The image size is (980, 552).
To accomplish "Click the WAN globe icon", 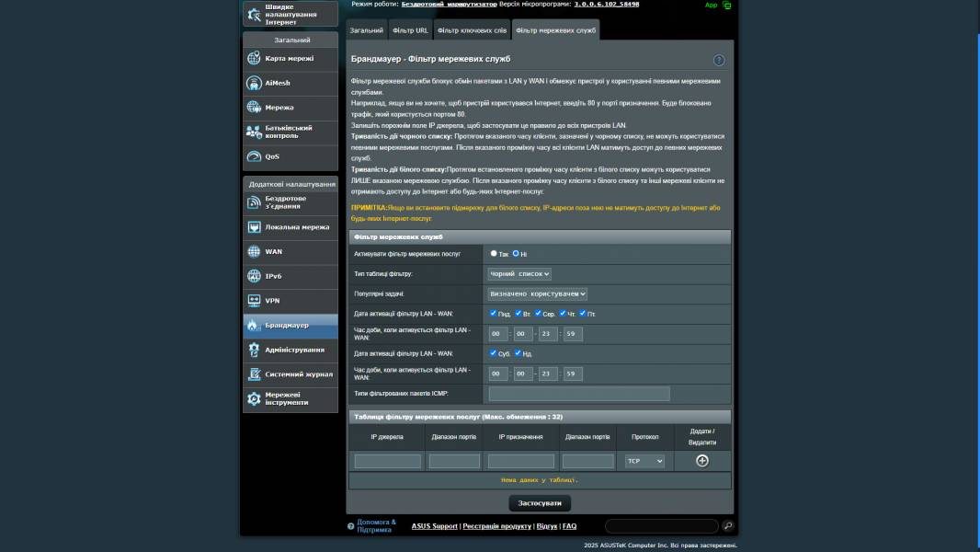I will 254,251.
